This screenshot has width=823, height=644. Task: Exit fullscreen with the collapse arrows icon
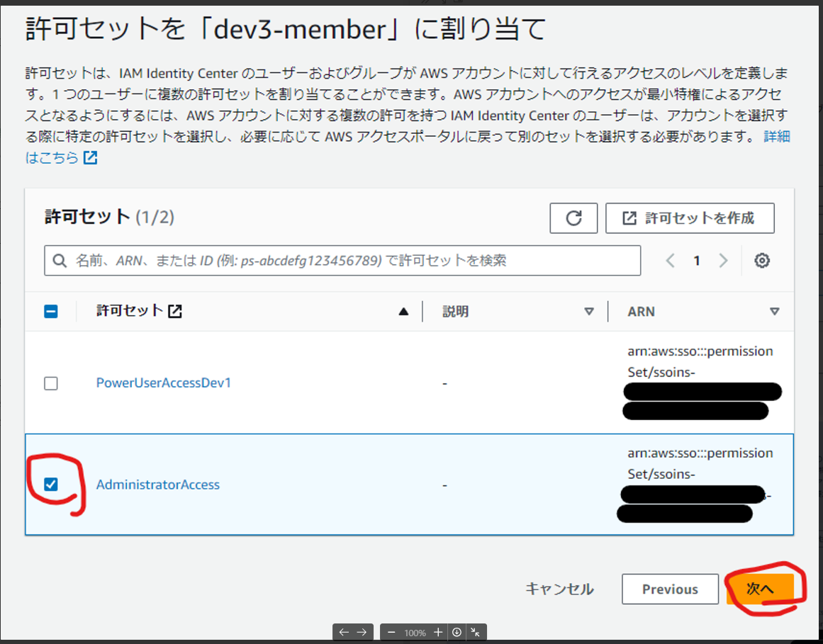pyautogui.click(x=475, y=633)
